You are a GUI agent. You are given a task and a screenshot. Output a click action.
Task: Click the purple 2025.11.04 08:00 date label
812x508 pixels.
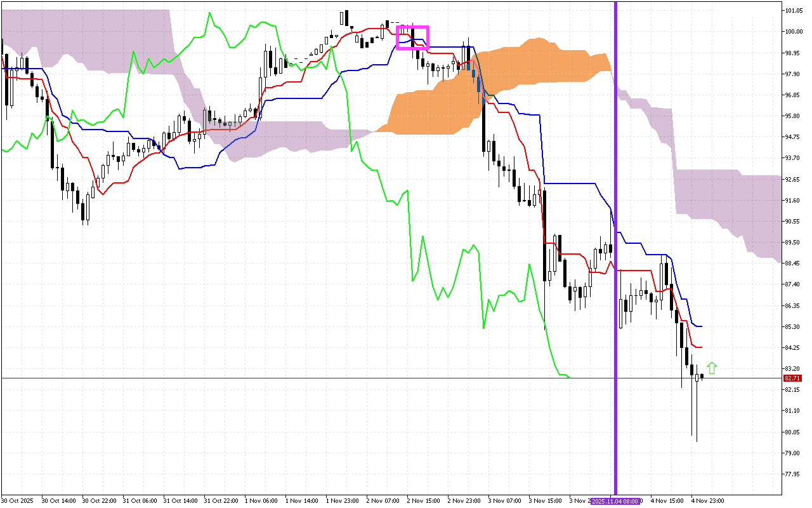(615, 501)
